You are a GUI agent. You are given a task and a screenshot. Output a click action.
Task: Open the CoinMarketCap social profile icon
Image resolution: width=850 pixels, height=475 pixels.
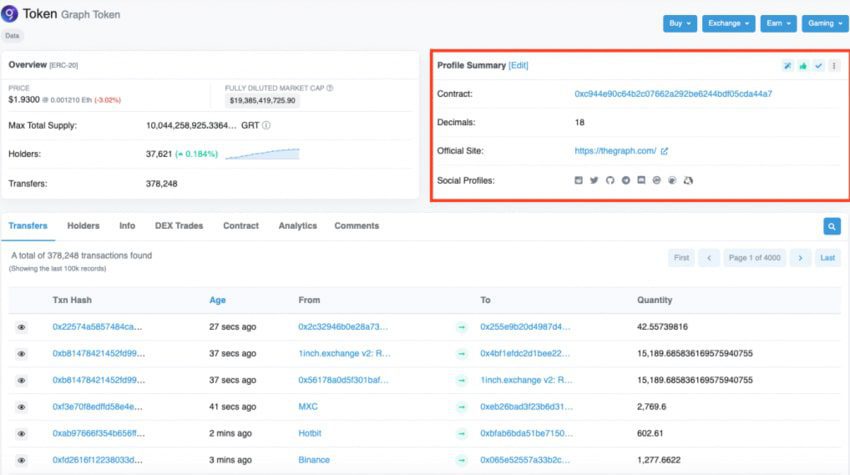(656, 180)
